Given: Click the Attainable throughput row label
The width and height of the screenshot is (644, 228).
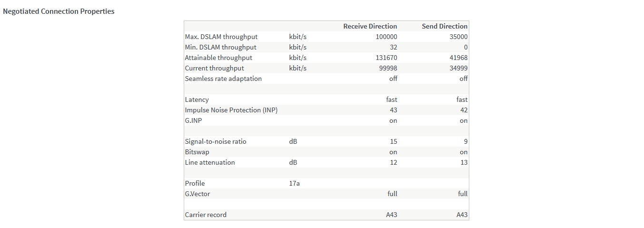Looking at the screenshot, I should click(218, 58).
